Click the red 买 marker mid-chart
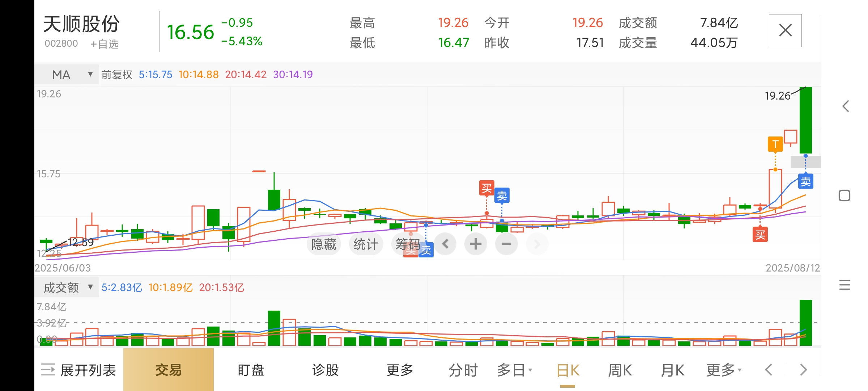 (x=486, y=188)
